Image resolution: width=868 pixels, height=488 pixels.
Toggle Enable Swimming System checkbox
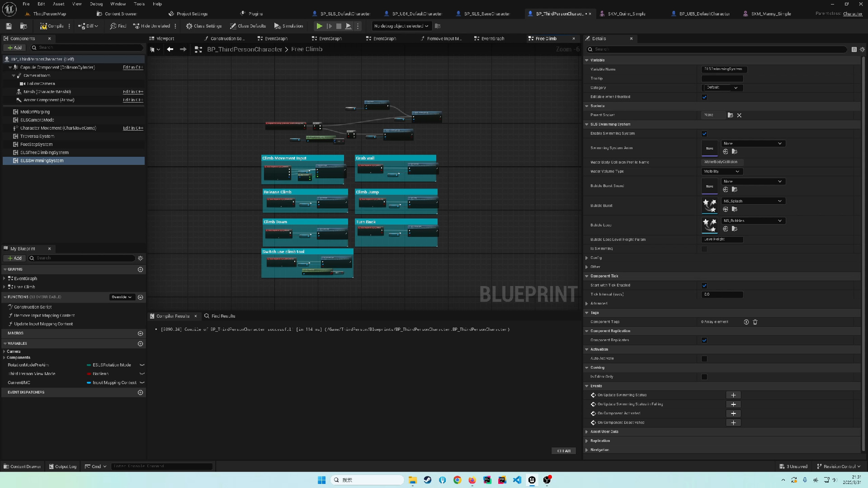tap(704, 134)
